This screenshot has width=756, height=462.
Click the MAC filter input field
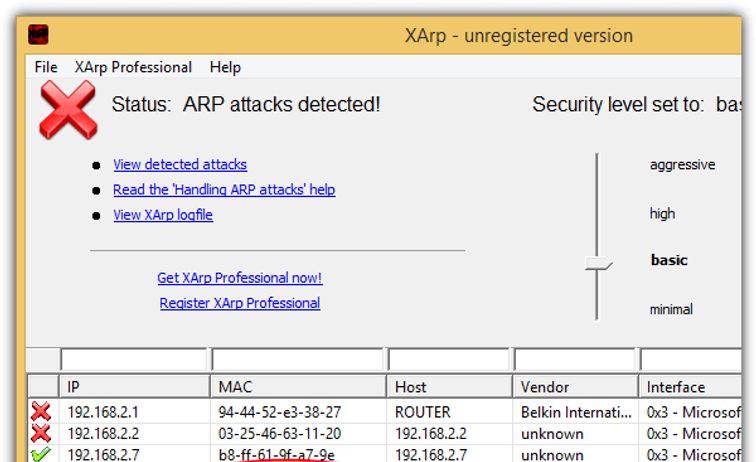[x=297, y=359]
